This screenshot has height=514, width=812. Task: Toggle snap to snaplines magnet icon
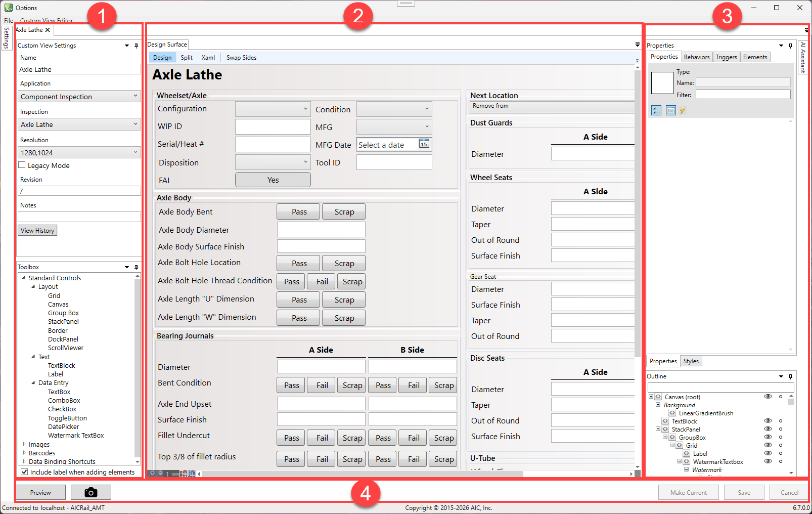(192, 474)
